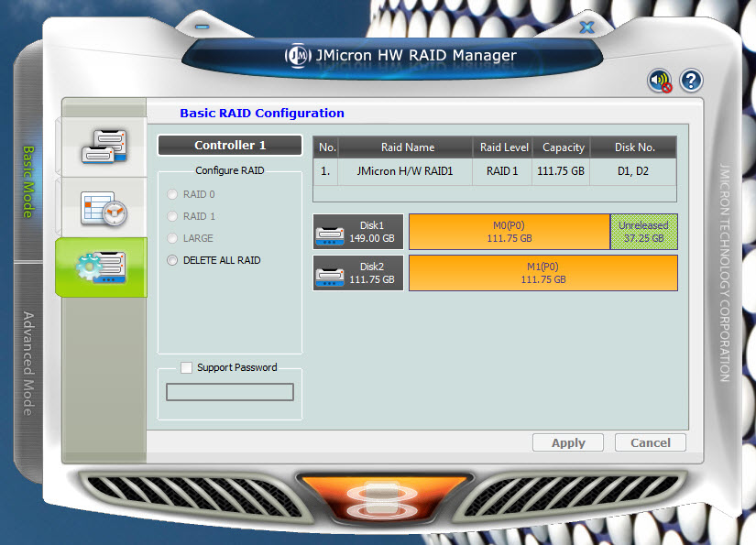Click the Basic RAID Configuration heading

tap(262, 114)
